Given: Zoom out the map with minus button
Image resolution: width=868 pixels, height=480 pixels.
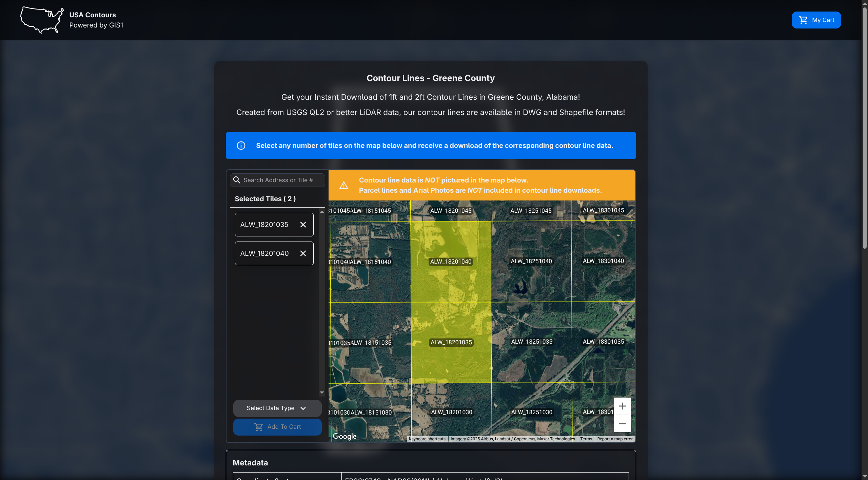Looking at the screenshot, I should tap(622, 424).
